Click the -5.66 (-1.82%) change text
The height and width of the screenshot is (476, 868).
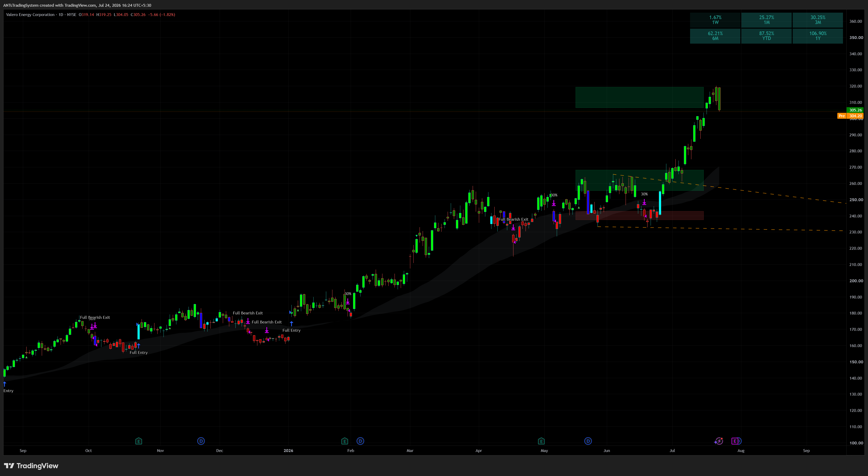click(161, 14)
